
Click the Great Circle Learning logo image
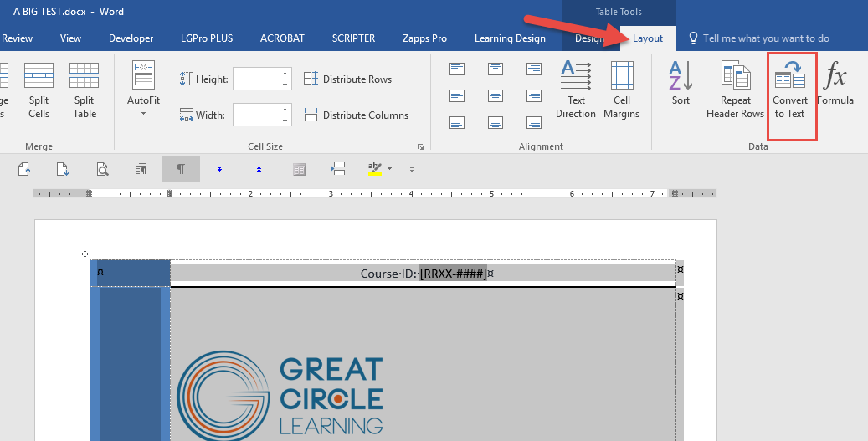pyautogui.click(x=280, y=394)
